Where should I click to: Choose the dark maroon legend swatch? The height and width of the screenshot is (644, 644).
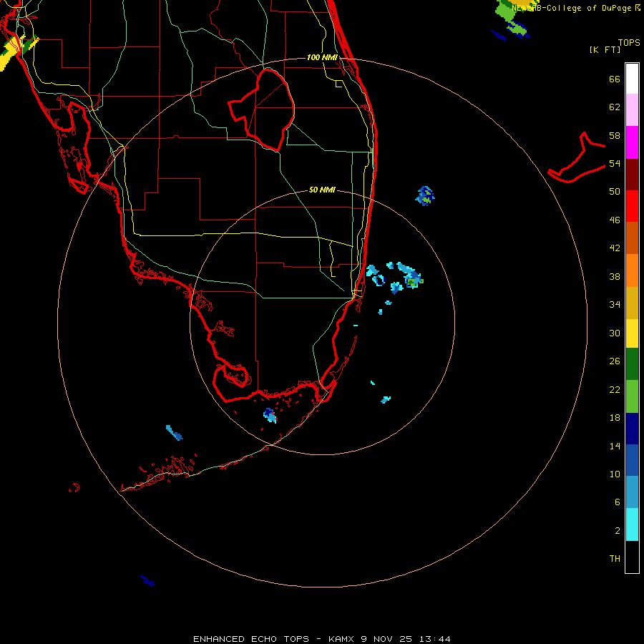632,175
